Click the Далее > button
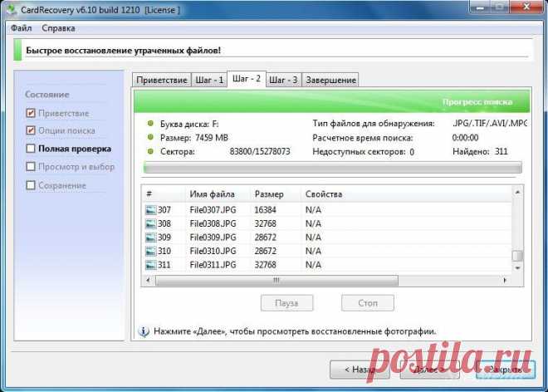 pos(429,370)
